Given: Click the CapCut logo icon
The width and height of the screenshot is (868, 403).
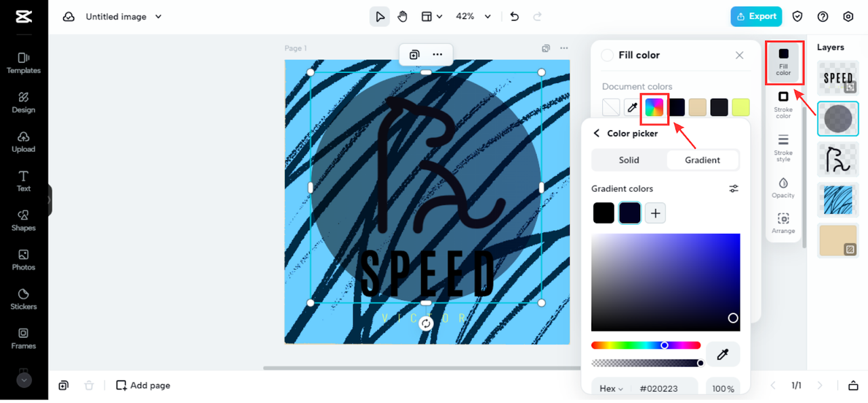Looking at the screenshot, I should (x=24, y=17).
